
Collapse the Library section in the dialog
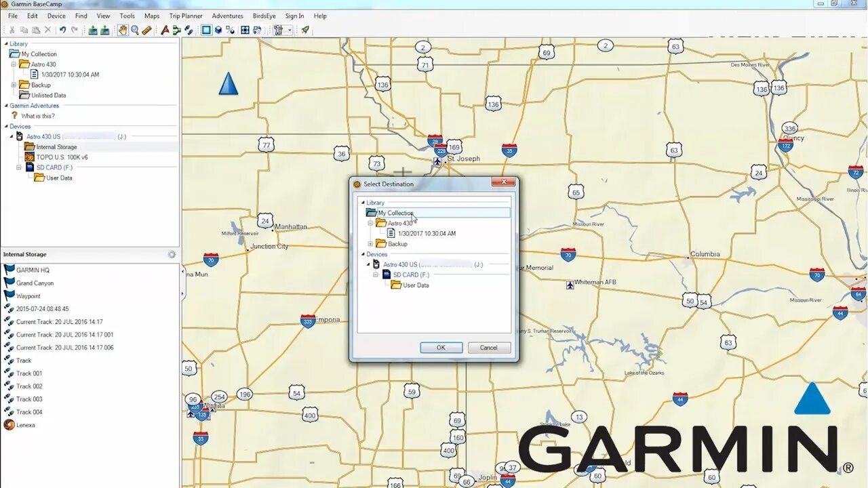click(x=363, y=203)
